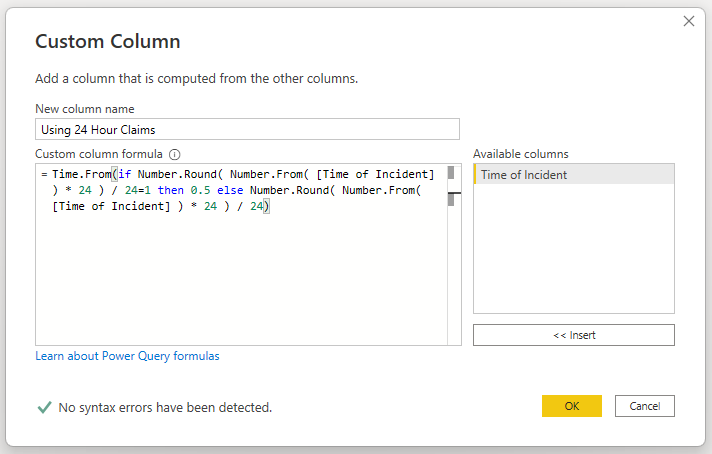712x454 pixels.
Task: Click 'No syntax errors have been detected.' text
Action: tap(165, 407)
